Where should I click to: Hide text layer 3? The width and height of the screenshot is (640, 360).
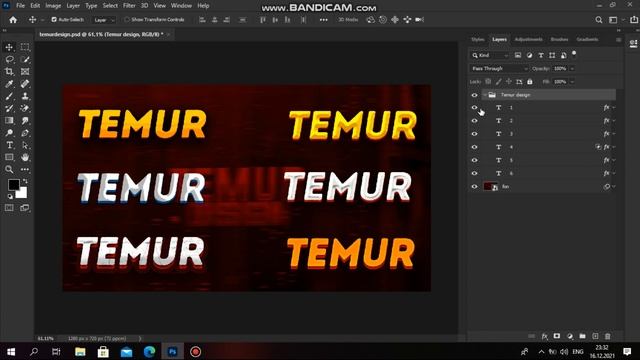[x=474, y=134]
